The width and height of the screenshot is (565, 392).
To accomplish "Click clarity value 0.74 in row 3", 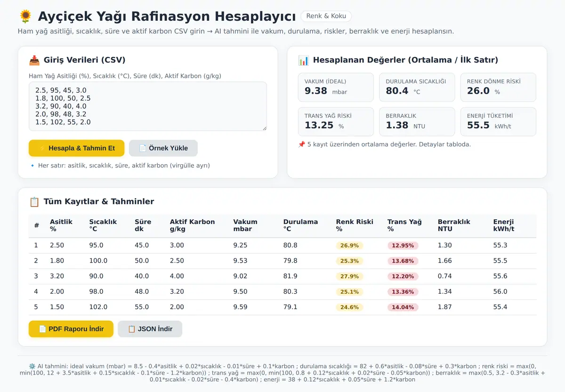I will point(445,276).
